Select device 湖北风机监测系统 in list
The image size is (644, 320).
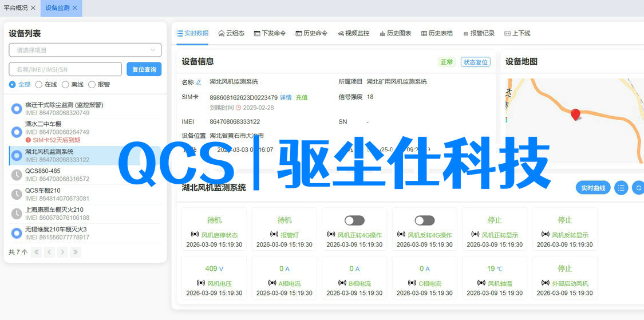coord(85,156)
